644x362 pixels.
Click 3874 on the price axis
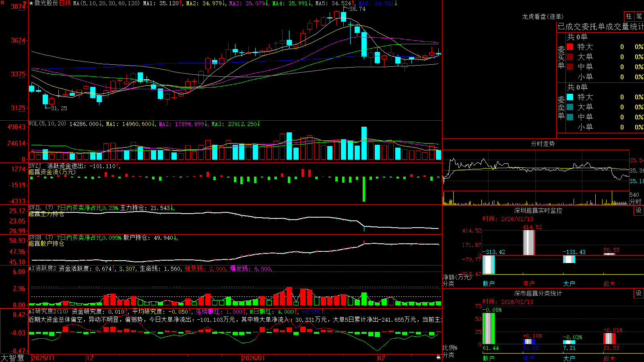(19, 6)
